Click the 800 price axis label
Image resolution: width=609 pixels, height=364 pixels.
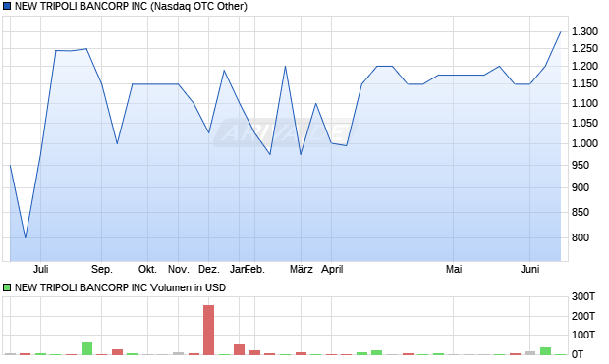(581, 237)
